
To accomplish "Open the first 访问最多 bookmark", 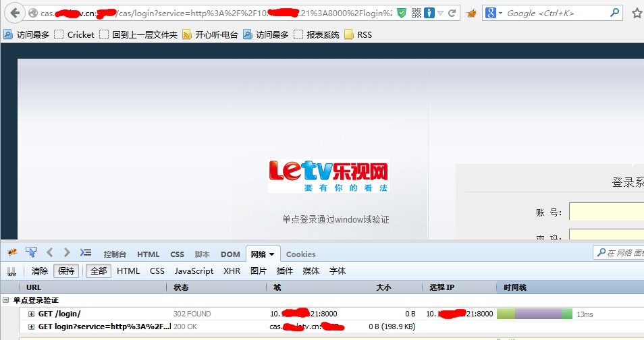I will (x=26, y=35).
